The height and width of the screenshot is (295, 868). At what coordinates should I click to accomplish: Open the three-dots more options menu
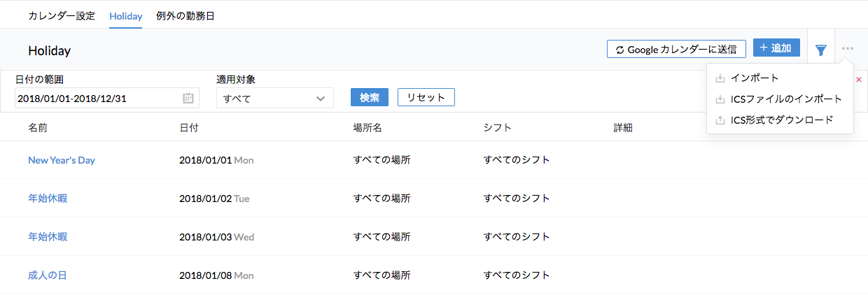pyautogui.click(x=848, y=49)
